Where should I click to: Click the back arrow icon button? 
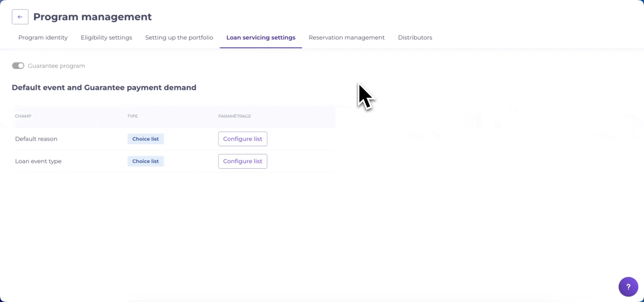click(20, 17)
